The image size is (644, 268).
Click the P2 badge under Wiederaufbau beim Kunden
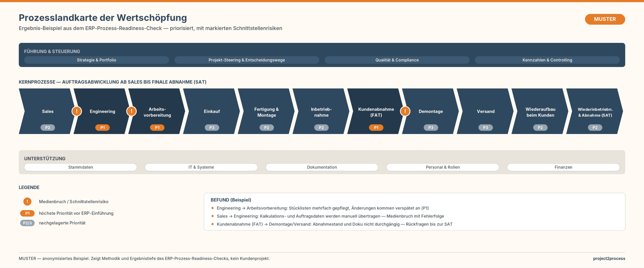tap(540, 128)
